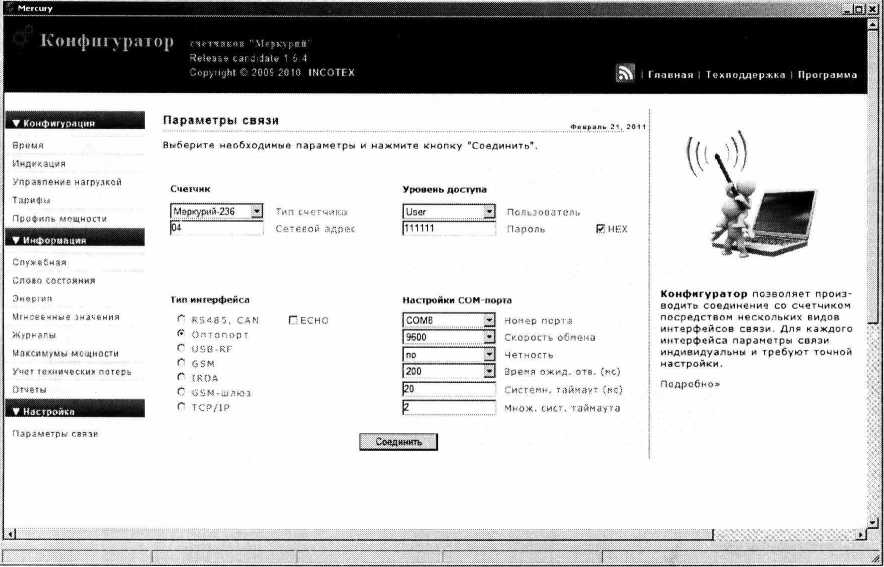This screenshot has width=884, height=567.
Task: Select the Оптопорт interface option
Action: point(181,334)
